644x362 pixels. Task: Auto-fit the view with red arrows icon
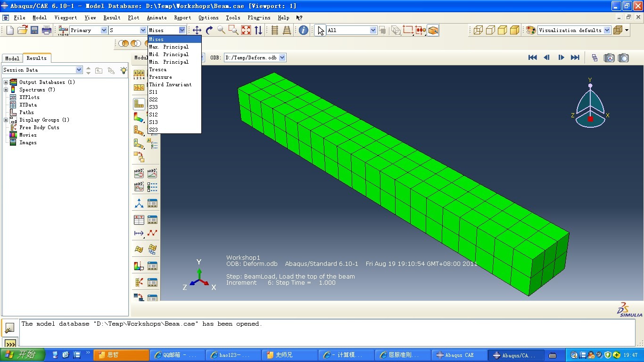[x=246, y=30]
